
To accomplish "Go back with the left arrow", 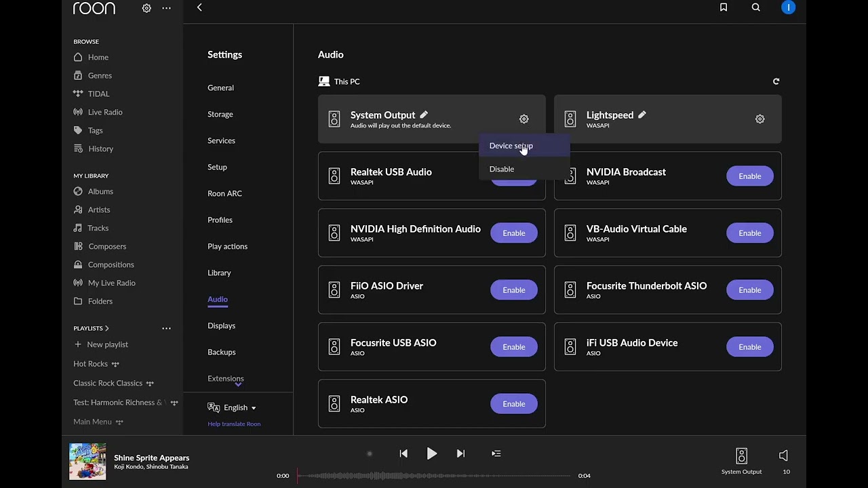I will (x=199, y=7).
